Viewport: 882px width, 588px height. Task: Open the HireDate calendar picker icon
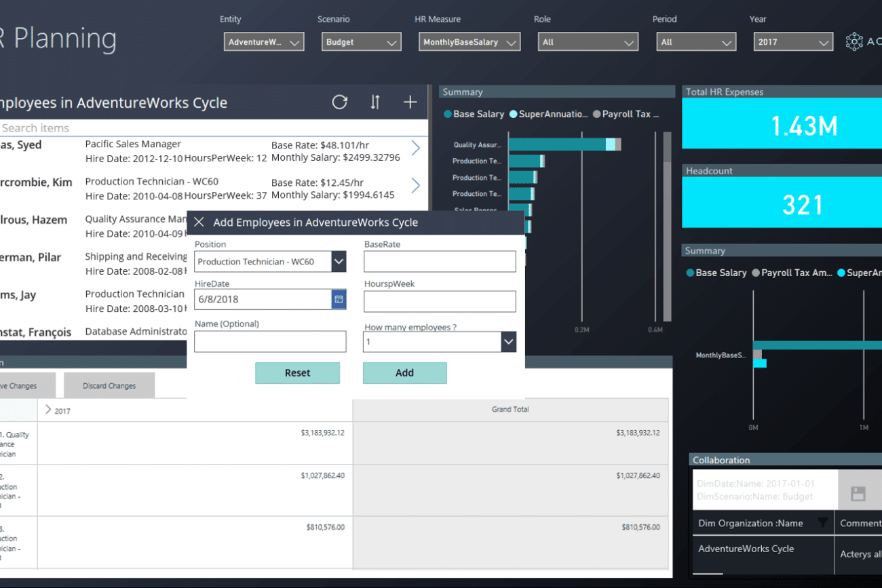point(339,299)
